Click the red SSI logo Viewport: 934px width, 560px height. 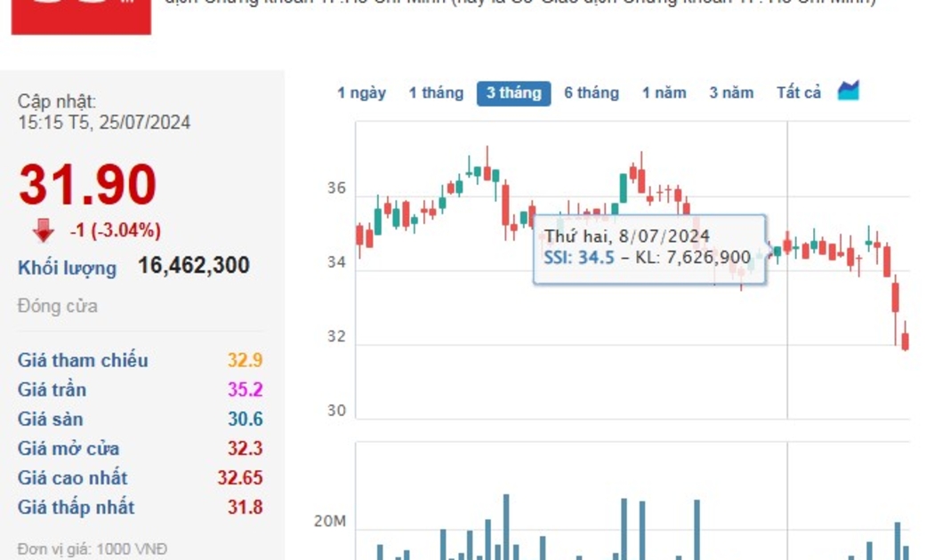click(81, 16)
